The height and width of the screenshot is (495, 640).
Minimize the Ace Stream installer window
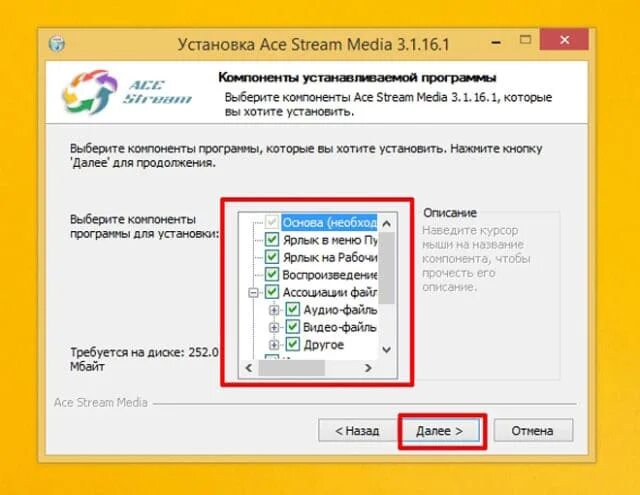tap(496, 42)
